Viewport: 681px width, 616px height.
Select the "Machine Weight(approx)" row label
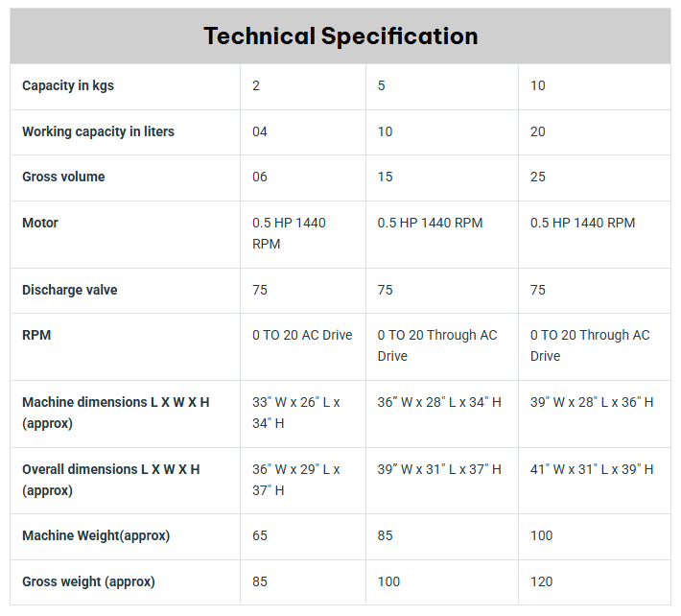[x=96, y=535]
